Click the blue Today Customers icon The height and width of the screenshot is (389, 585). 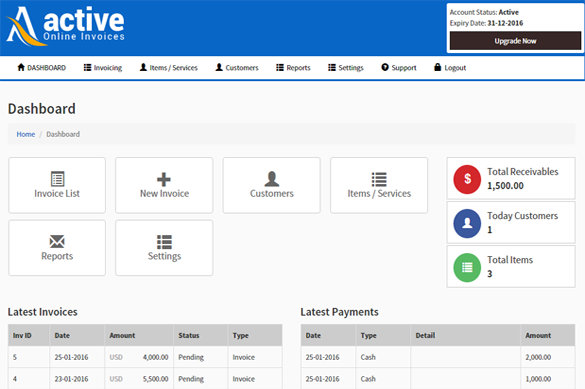(x=467, y=223)
